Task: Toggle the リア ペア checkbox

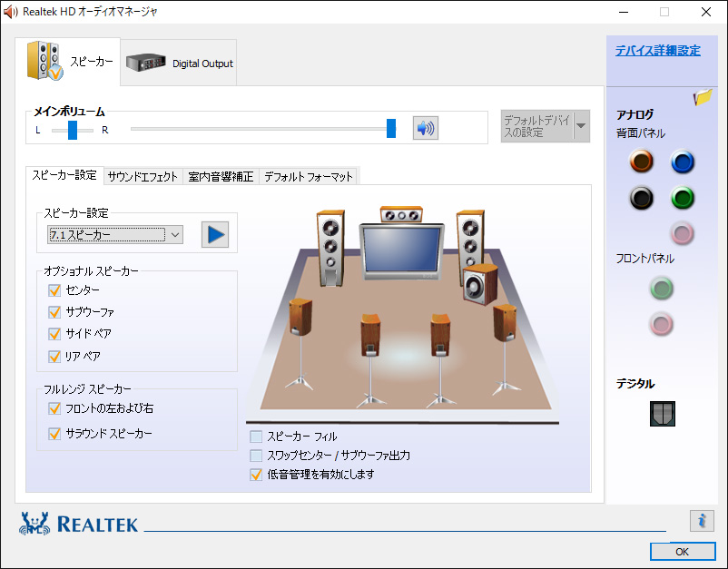Action: 54,357
